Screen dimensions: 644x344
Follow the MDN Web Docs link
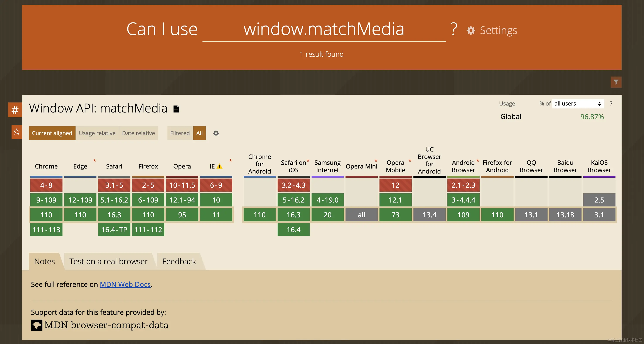point(125,284)
